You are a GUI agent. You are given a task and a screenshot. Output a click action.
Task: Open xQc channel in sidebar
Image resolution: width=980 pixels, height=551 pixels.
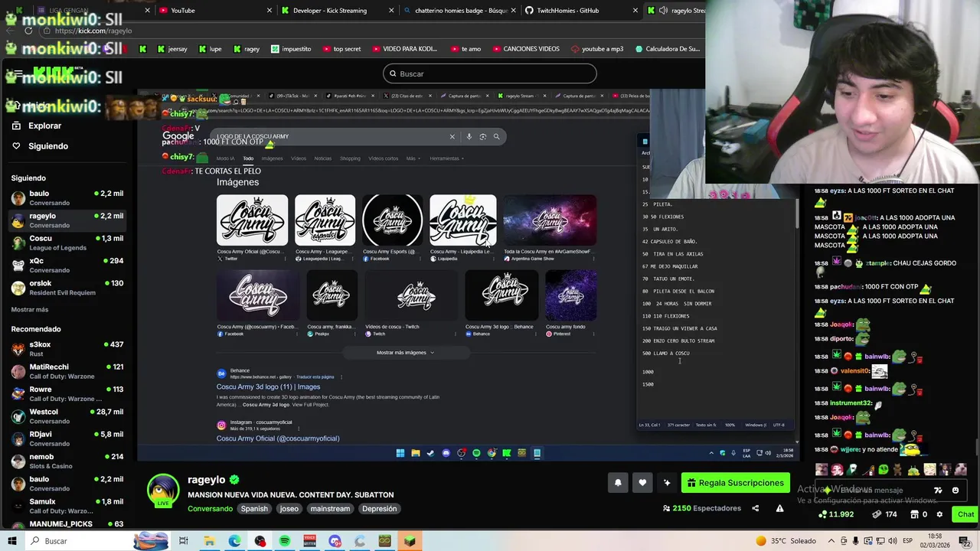[67, 265]
